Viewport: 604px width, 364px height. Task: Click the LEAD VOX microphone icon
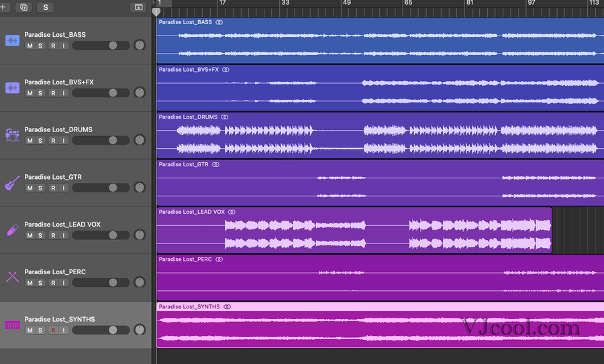pos(12,230)
